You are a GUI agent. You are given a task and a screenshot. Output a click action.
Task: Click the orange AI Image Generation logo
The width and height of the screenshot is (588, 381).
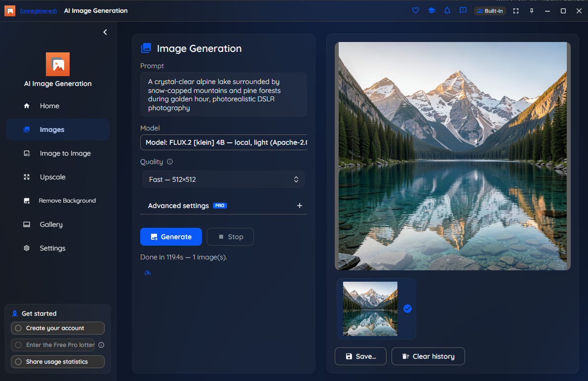[58, 64]
